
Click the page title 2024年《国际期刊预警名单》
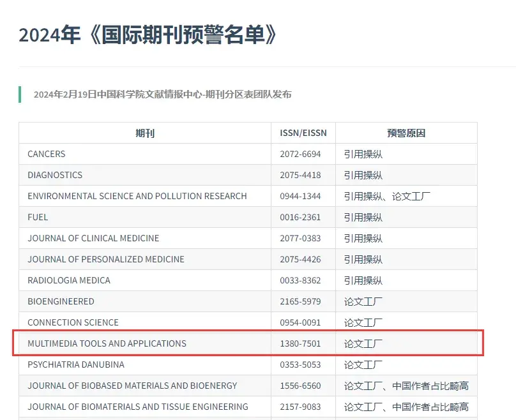(x=147, y=36)
